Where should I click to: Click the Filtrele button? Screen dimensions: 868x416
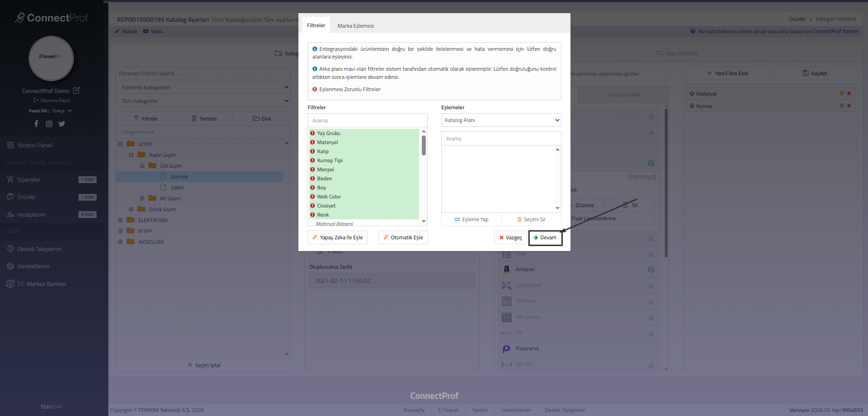(145, 119)
